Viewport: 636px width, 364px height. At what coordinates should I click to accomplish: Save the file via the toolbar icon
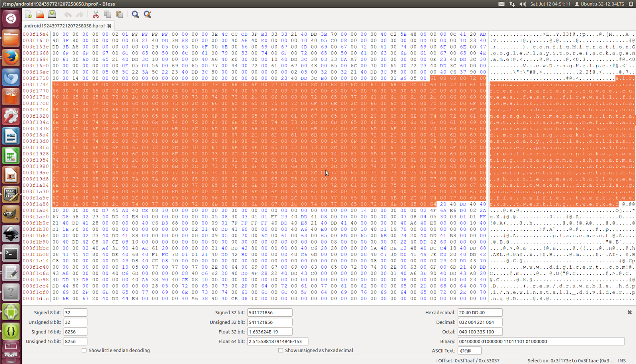(x=52, y=14)
